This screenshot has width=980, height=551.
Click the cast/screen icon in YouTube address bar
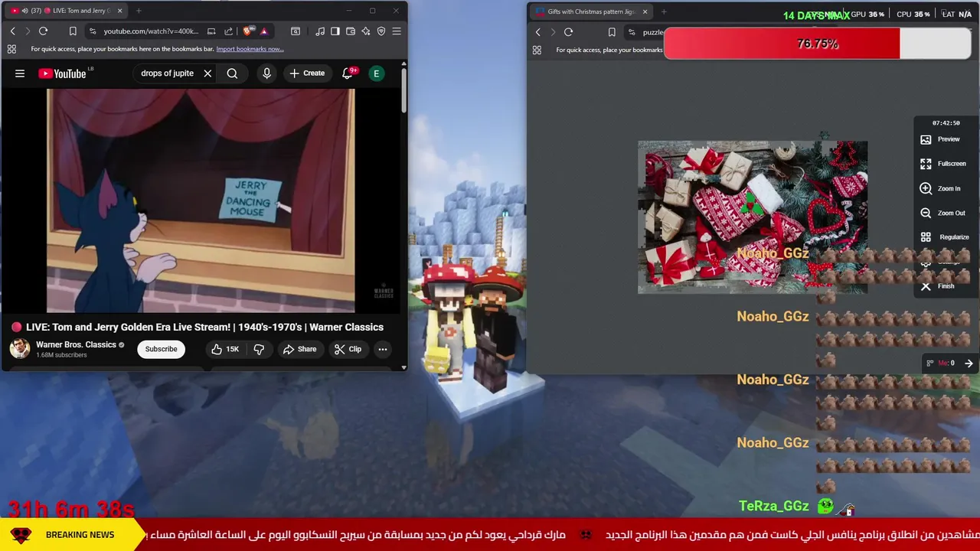pos(211,31)
